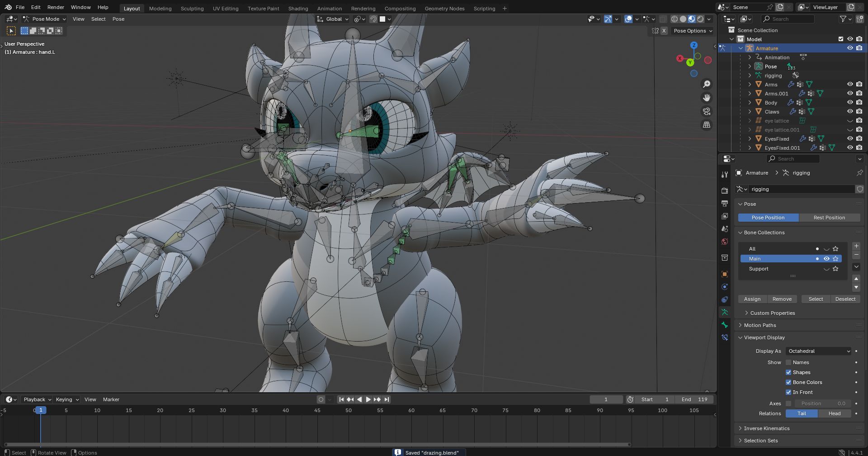Open the Pose Mode dropdown
The height and width of the screenshot is (456, 868).
[45, 19]
